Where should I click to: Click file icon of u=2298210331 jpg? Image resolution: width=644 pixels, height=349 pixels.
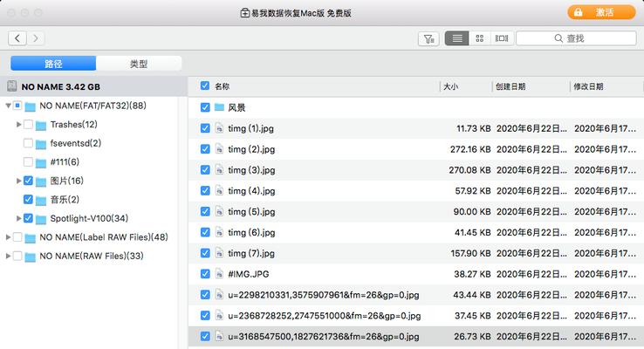219,294
